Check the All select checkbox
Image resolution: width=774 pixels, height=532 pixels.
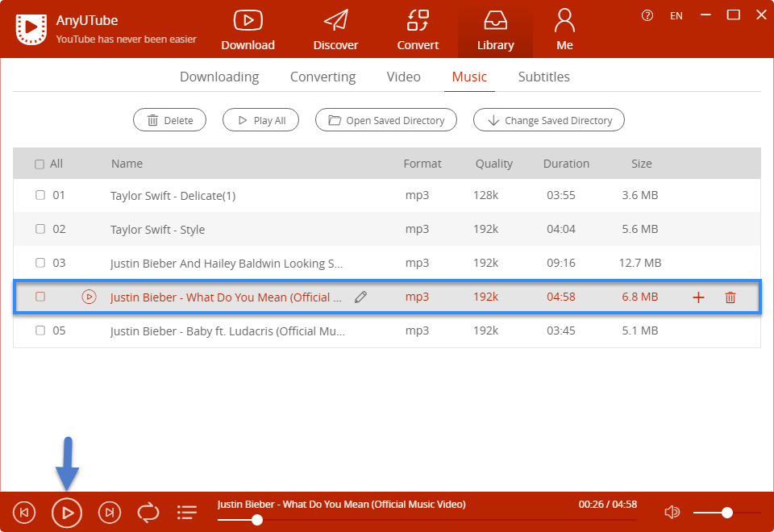(x=40, y=164)
